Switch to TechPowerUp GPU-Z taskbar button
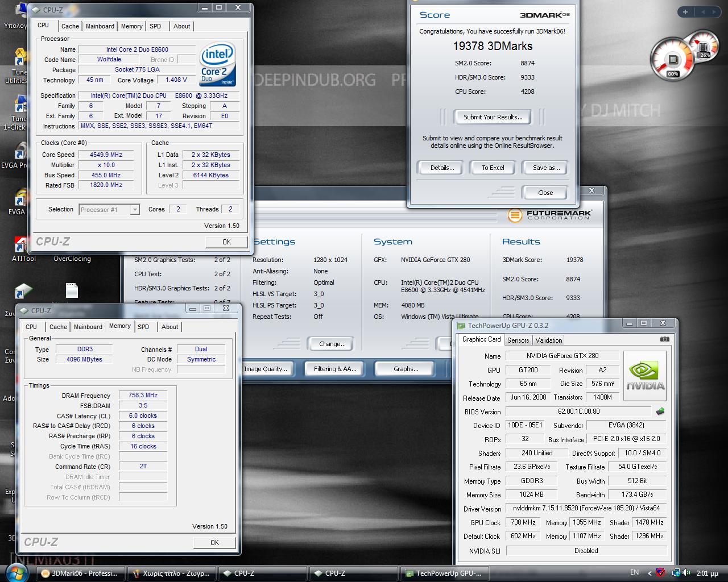This screenshot has width=728, height=582. point(445,573)
